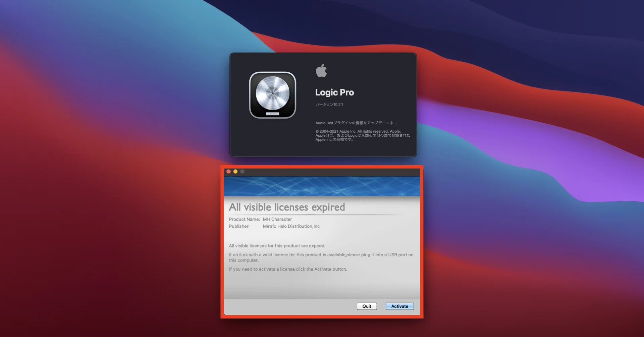Click the version text 'バージョン10.7.1'

coord(329,105)
